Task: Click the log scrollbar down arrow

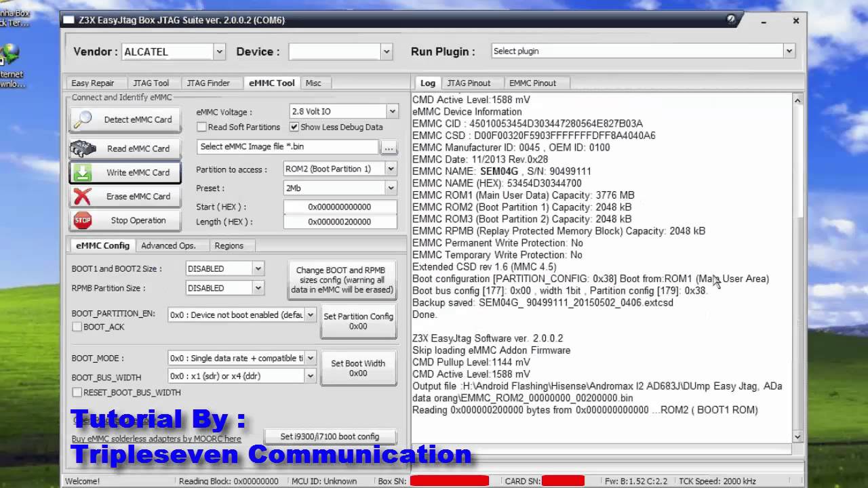Action: click(797, 437)
